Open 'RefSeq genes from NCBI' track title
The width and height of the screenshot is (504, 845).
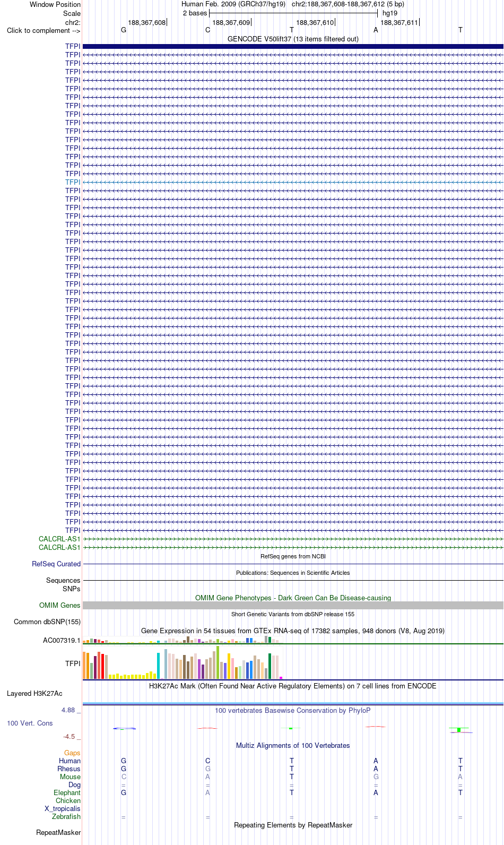pyautogui.click(x=293, y=556)
